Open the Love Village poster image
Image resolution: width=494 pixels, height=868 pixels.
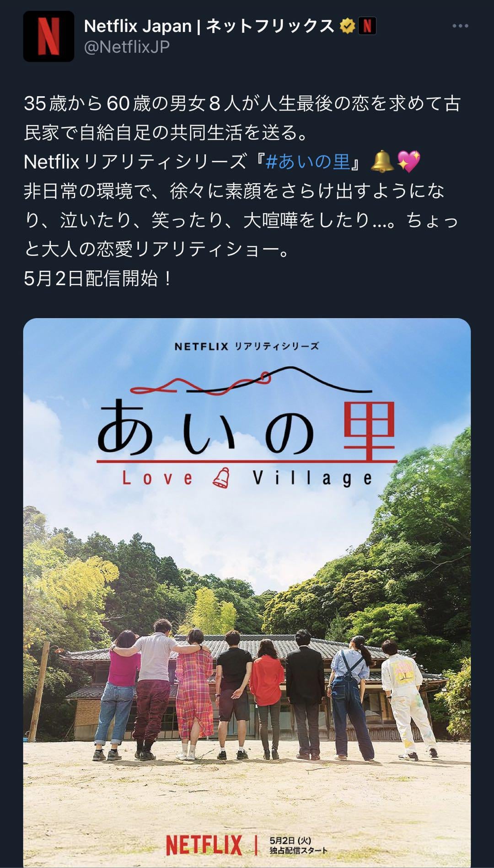[247, 593]
